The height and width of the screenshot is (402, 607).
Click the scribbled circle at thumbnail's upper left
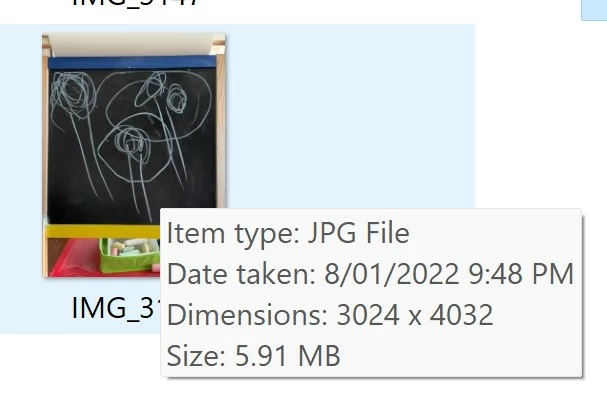click(73, 94)
